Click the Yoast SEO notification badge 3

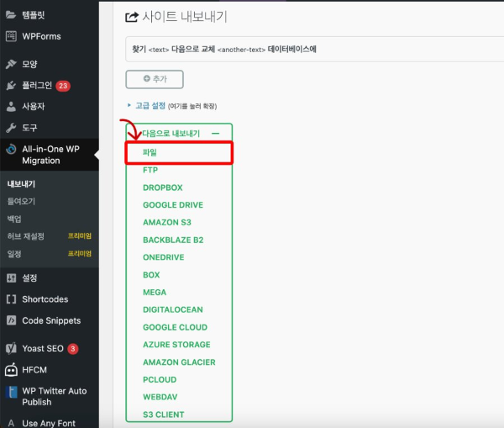coord(73,348)
